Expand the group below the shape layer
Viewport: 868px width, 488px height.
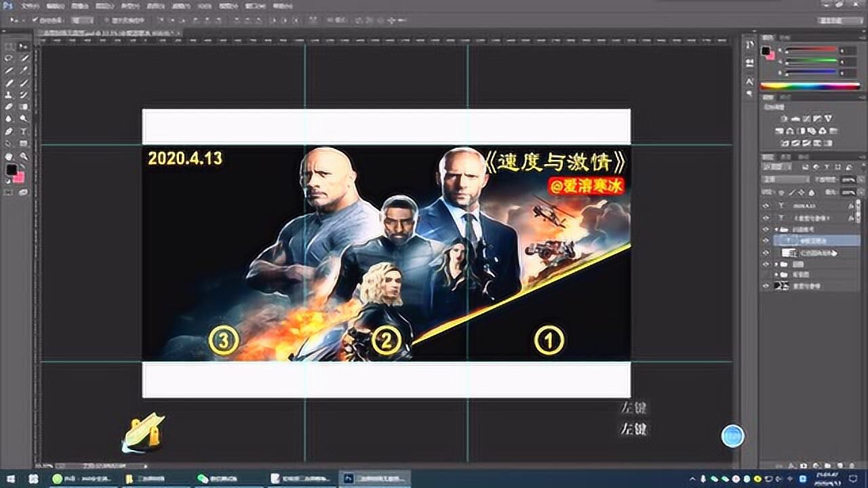776,264
